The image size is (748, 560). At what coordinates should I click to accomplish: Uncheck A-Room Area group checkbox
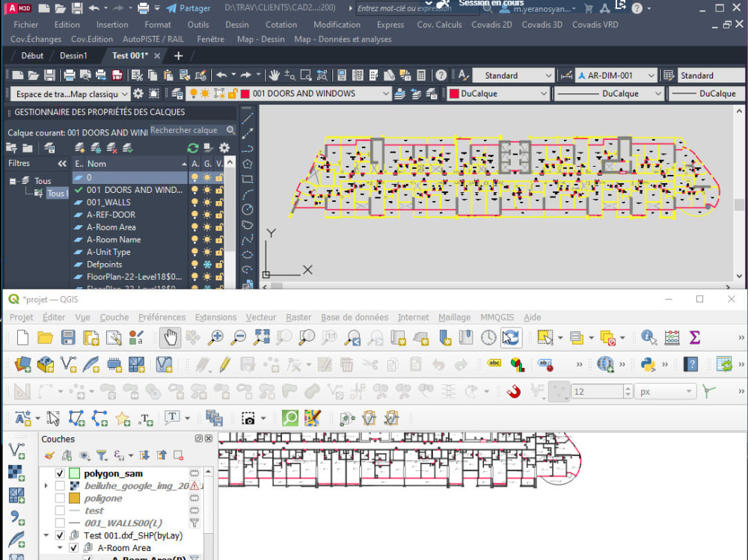pyautogui.click(x=73, y=547)
